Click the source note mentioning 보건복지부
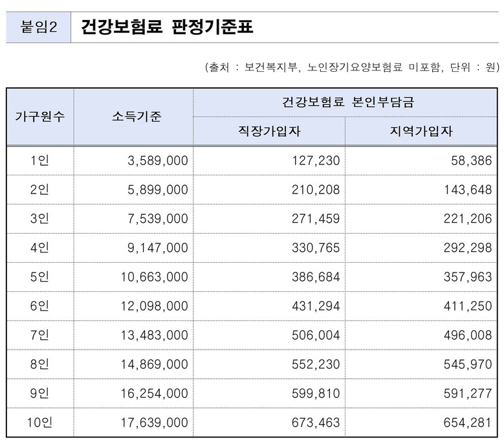Image resolution: width=504 pixels, height=446 pixels. pos(352,67)
